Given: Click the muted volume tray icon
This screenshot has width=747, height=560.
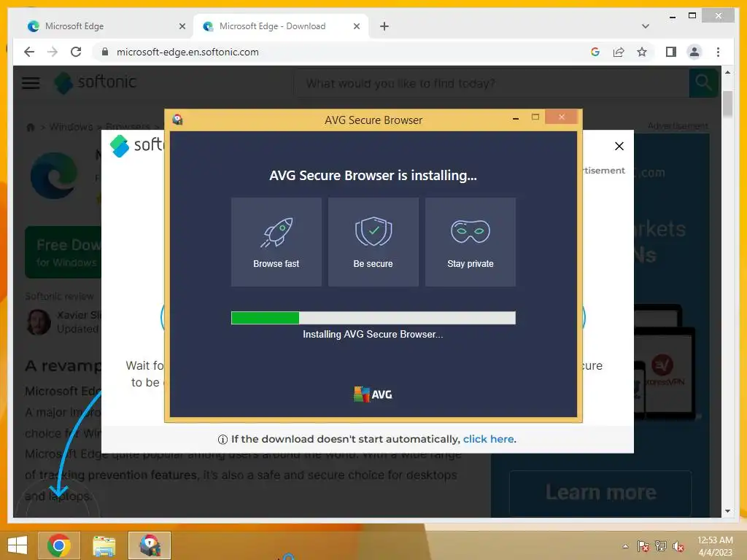Looking at the screenshot, I should pos(678,546).
